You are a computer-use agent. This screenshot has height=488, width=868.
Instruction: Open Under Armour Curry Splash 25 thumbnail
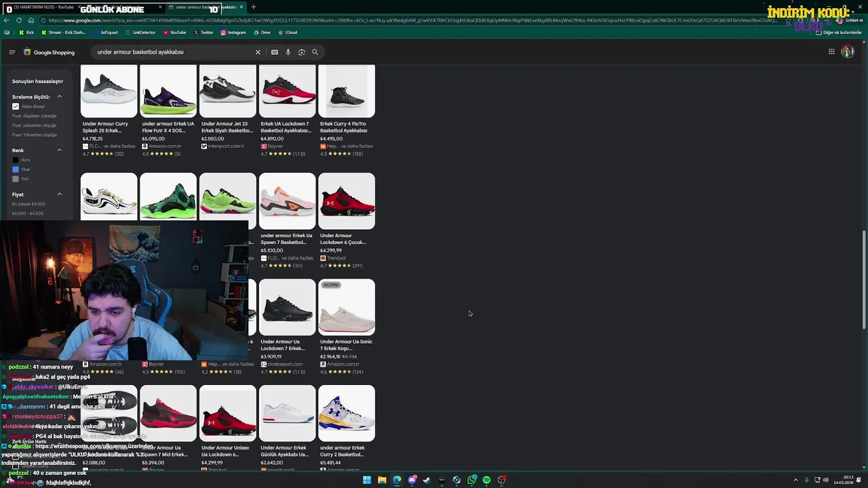coord(109,91)
